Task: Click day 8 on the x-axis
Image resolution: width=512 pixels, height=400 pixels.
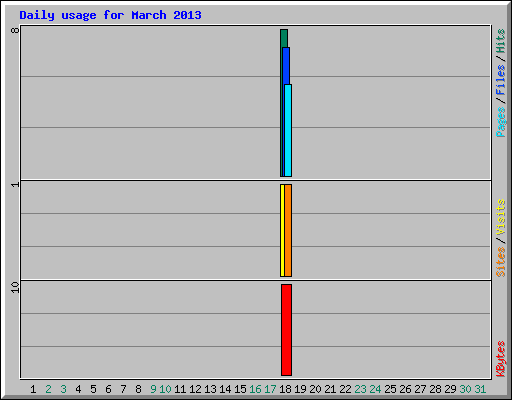Action: [x=138, y=389]
